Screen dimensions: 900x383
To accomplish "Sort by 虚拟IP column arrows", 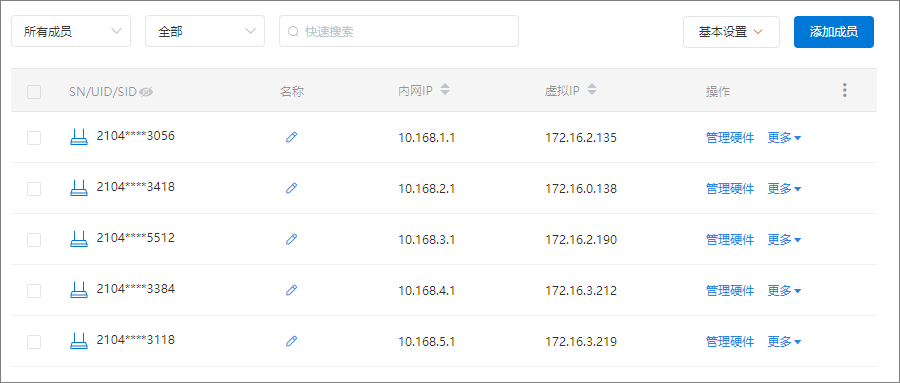I will (592, 90).
